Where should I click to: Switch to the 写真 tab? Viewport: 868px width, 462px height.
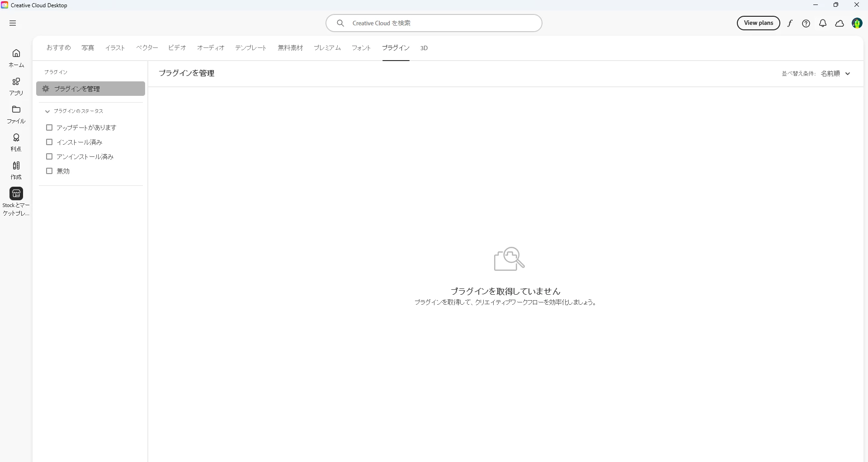(x=88, y=47)
